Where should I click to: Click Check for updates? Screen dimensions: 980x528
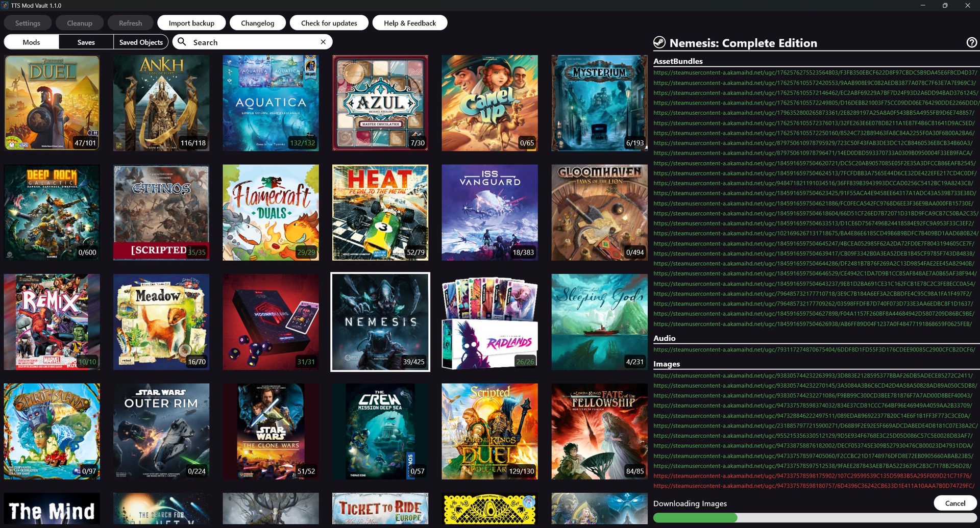(329, 23)
